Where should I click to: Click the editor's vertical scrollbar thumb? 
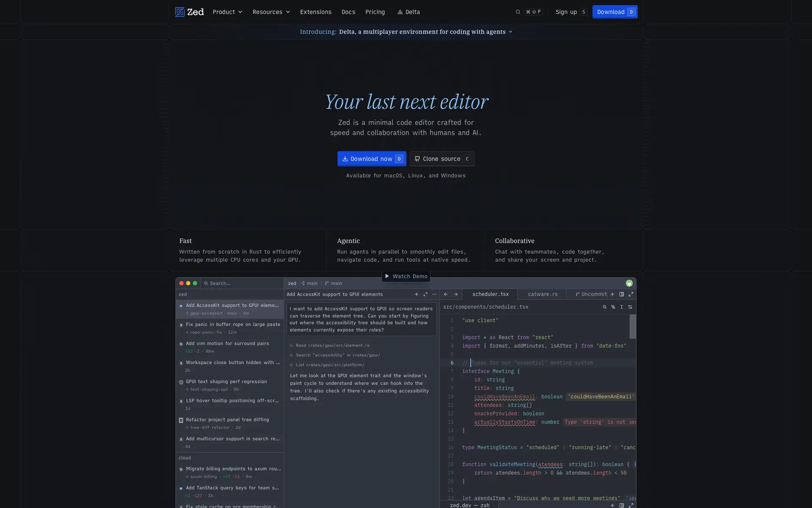[x=633, y=326]
